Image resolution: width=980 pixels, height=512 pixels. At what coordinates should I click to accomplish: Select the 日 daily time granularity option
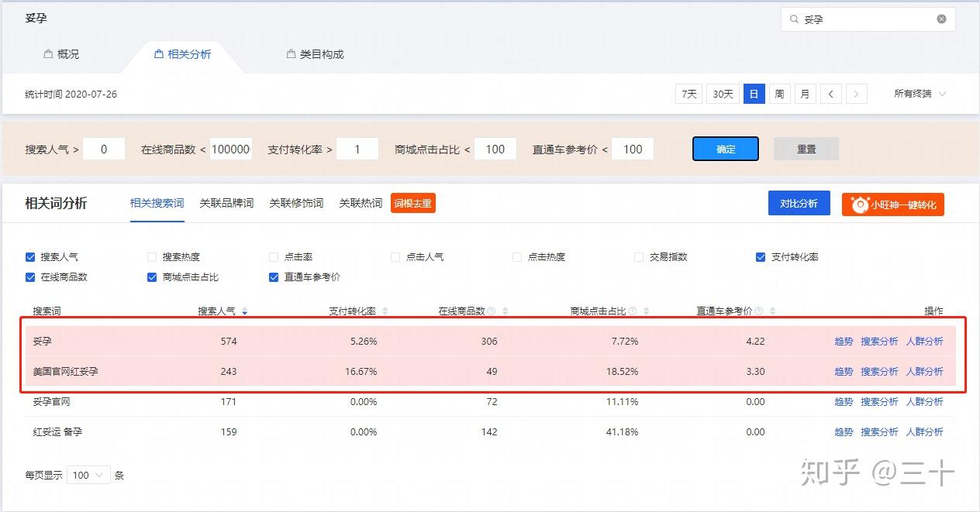(x=754, y=93)
